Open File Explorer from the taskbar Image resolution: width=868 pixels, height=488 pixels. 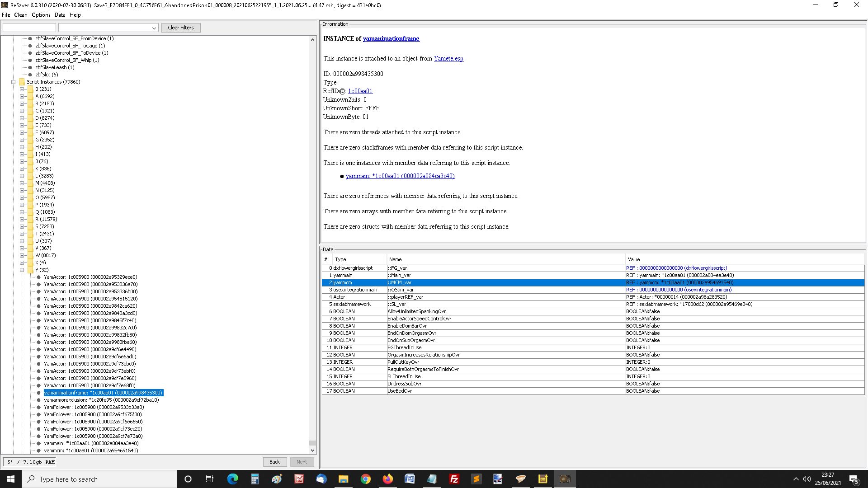[x=343, y=479]
